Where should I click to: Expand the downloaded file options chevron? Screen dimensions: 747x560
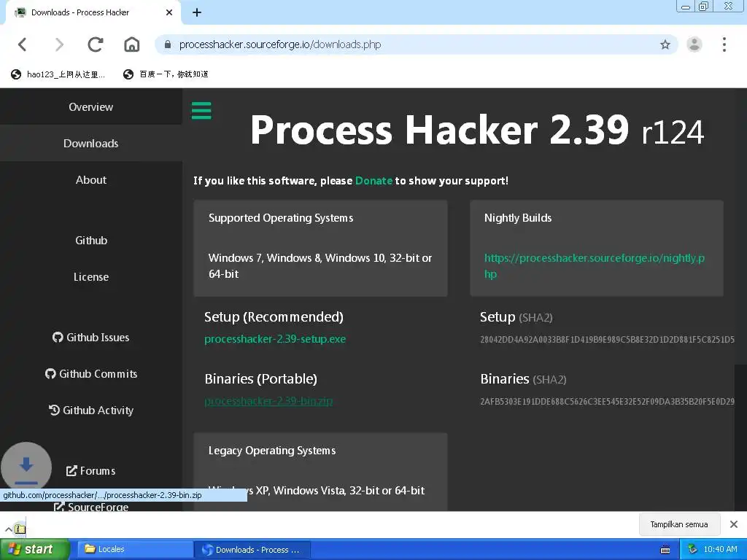click(x=9, y=529)
